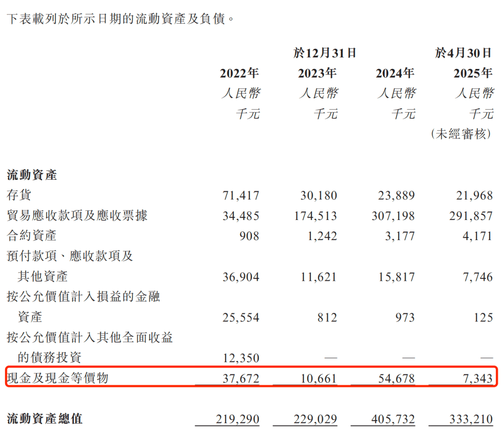Click the 流動資產 section heading
The height and width of the screenshot is (440, 504).
coord(32,175)
